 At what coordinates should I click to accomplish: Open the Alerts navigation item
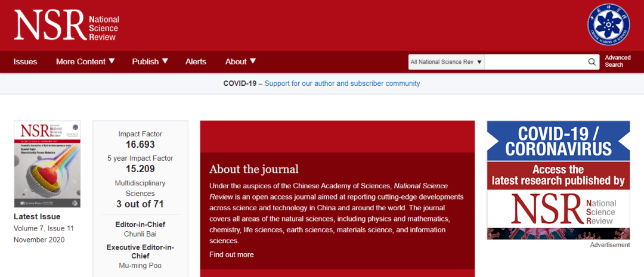click(x=196, y=61)
